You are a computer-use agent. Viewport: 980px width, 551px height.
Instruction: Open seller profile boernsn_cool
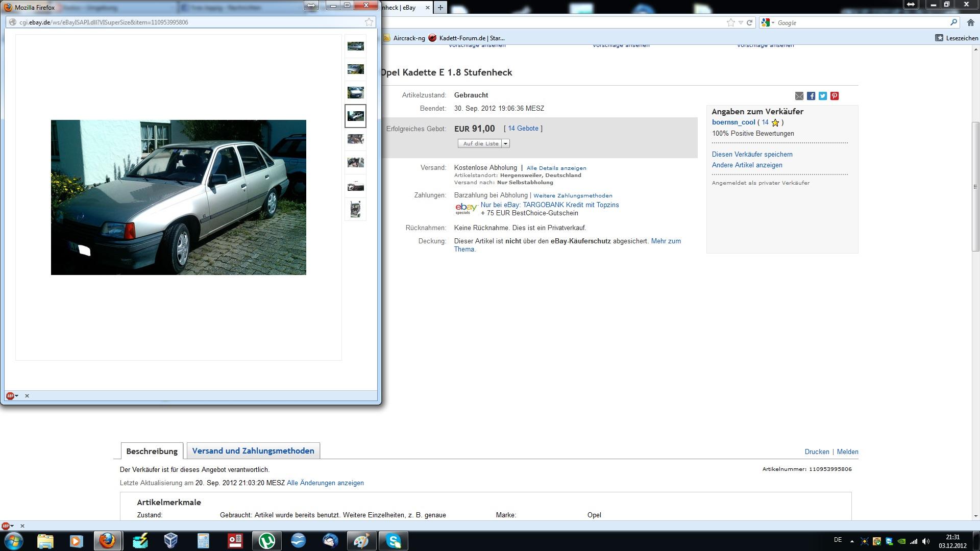(733, 122)
